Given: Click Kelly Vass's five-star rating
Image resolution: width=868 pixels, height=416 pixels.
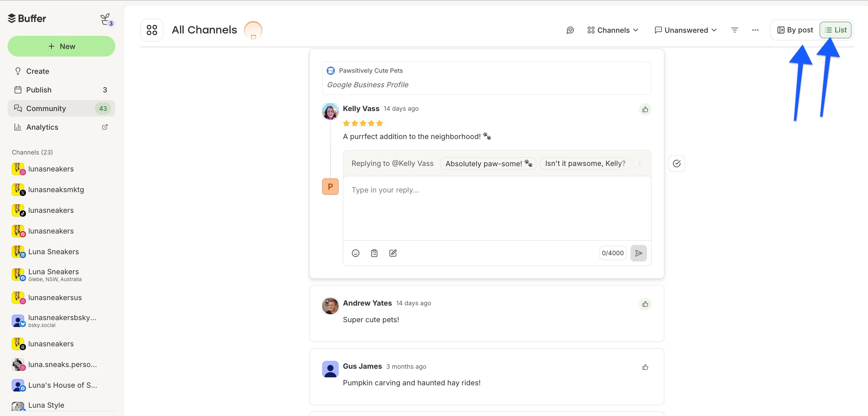Looking at the screenshot, I should [x=363, y=123].
